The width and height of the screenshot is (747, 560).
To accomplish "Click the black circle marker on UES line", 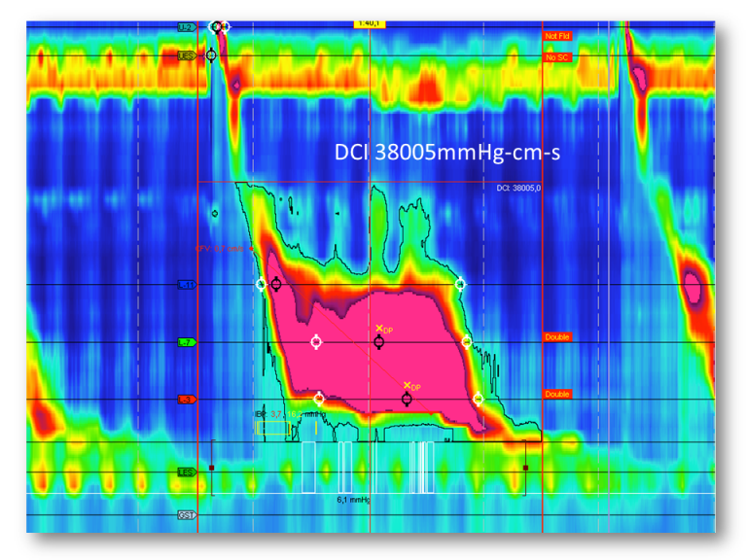I will point(212,56).
